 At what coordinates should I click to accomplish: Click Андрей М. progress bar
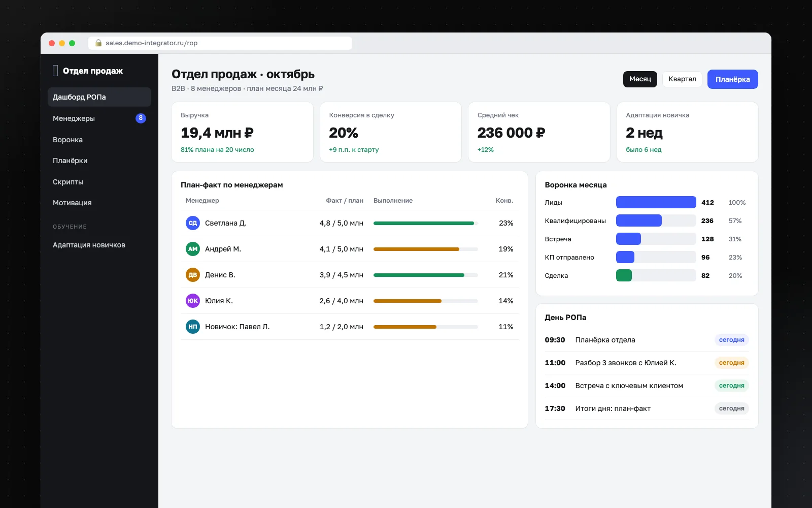pyautogui.click(x=426, y=249)
